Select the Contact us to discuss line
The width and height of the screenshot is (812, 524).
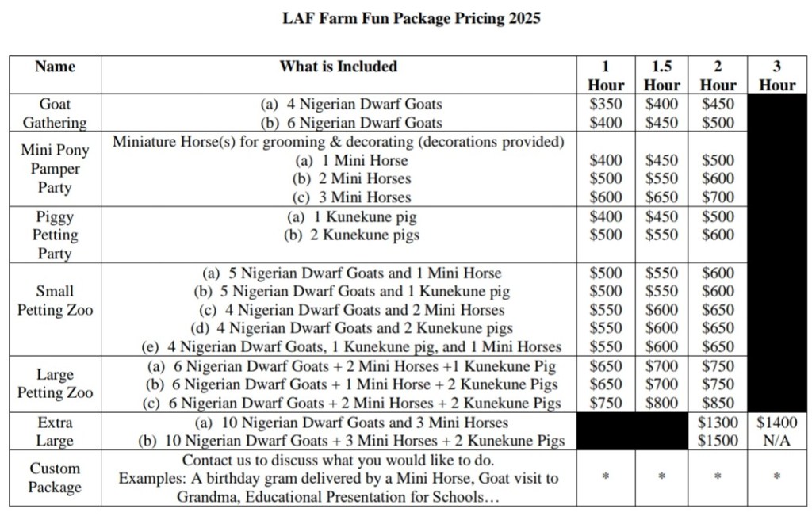click(x=339, y=460)
